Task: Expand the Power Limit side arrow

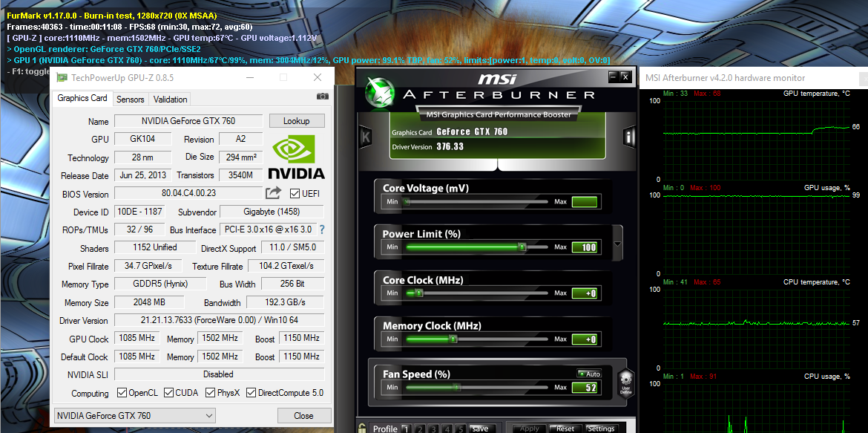Action: pyautogui.click(x=618, y=244)
